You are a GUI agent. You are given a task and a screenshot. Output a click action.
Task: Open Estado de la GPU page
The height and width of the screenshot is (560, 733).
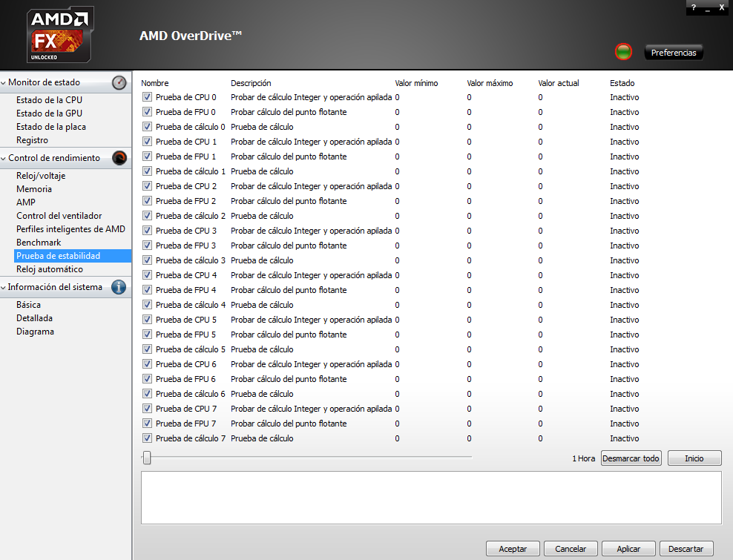pos(49,113)
